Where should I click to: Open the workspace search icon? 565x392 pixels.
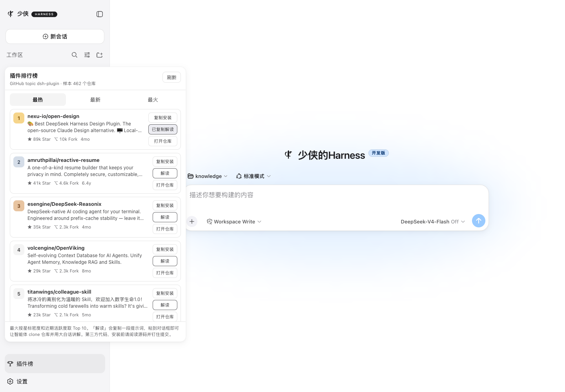(75, 55)
